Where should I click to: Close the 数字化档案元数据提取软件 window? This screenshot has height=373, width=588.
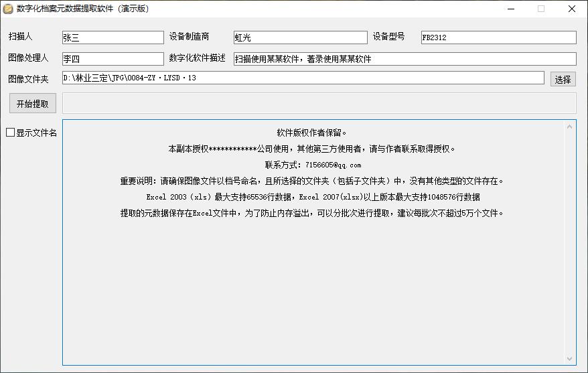coord(571,9)
